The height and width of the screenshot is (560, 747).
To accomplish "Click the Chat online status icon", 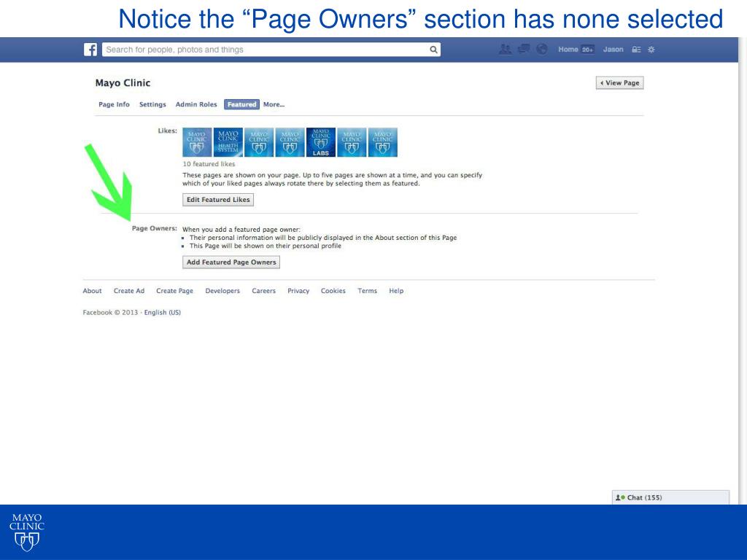I will point(620,497).
